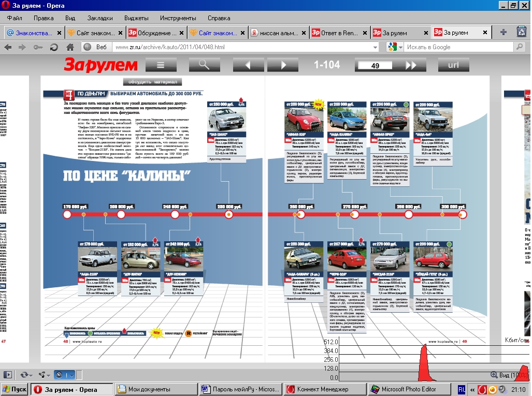Screen dimensions: 532x396
Task: Select the blue Лада-Калина car photo
Action: (347, 120)
